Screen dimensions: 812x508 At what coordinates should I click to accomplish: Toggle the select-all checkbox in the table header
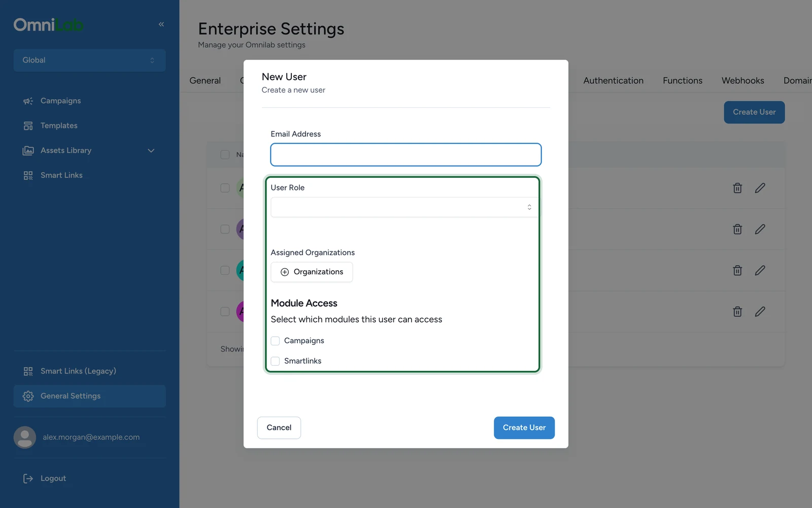(x=225, y=154)
